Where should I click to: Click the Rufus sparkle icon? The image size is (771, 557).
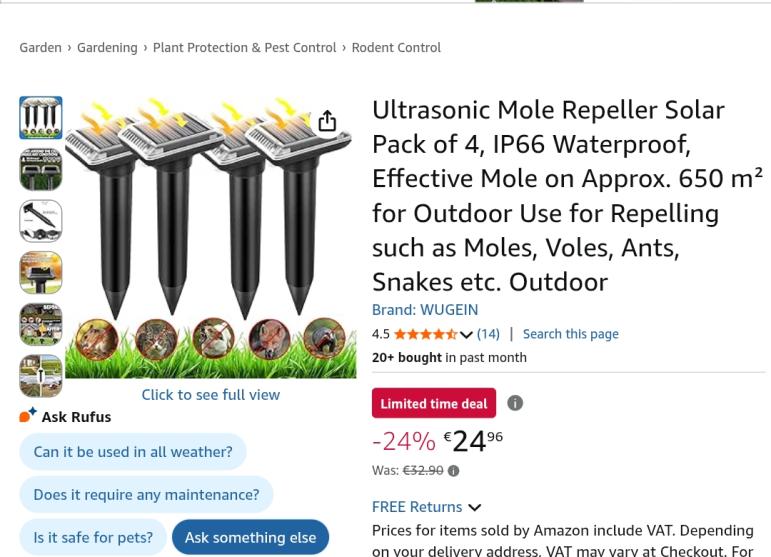pos(28,415)
